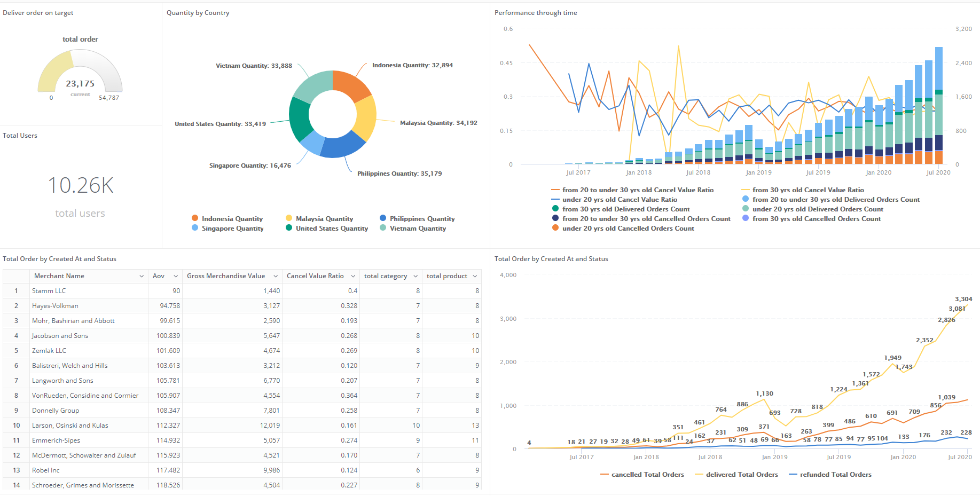The image size is (980, 496).
Task: Click the Philippines Quantity legend circle marker
Action: click(x=383, y=218)
